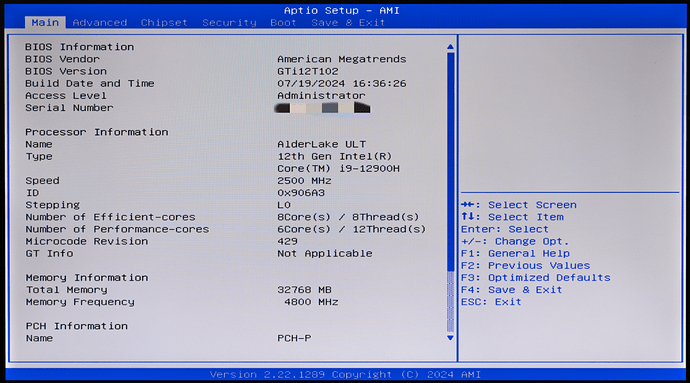Click the stepping value 'L0'
690x383 pixels.
pos(284,205)
